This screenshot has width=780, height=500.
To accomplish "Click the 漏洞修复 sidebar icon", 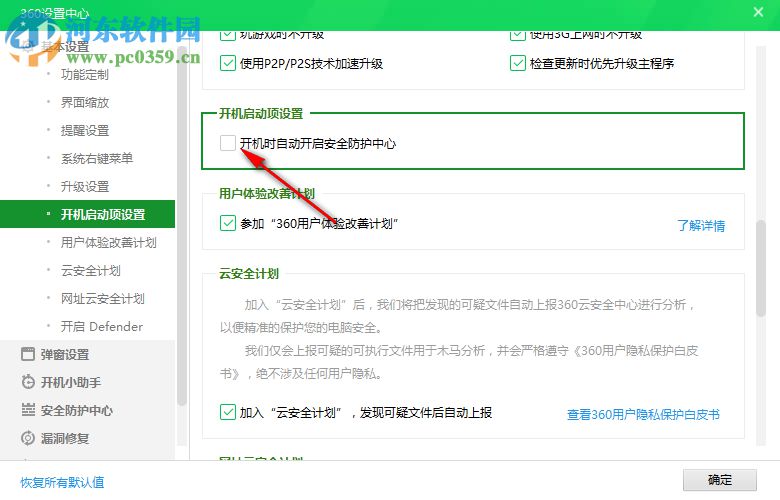I will pos(28,438).
